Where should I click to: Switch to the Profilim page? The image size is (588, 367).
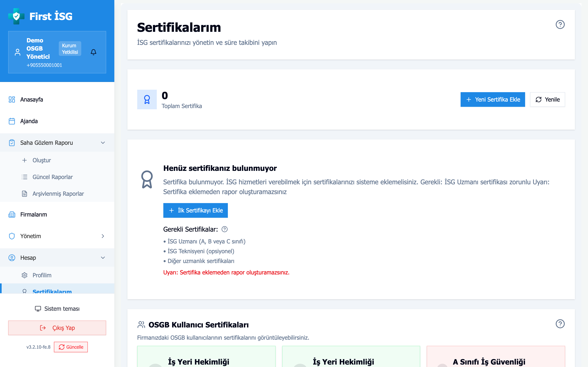[x=42, y=275]
